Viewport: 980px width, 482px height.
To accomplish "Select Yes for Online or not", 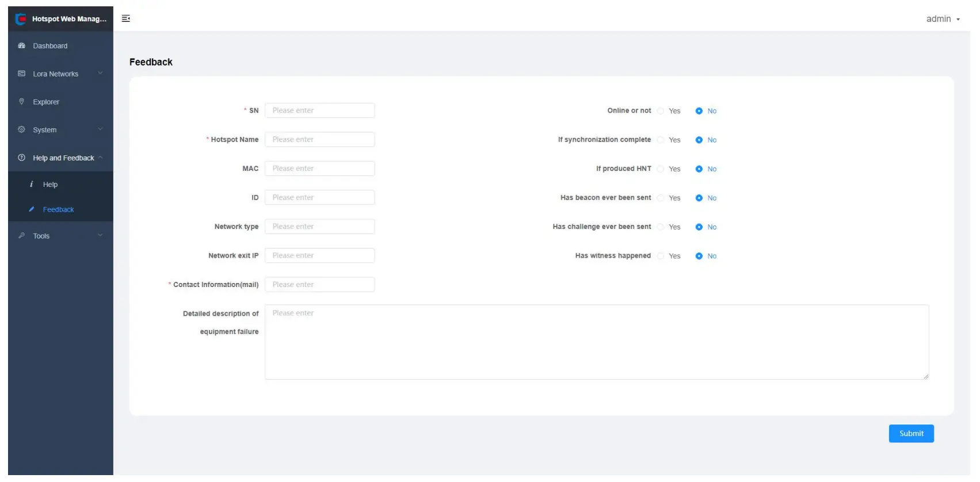I will coord(661,111).
